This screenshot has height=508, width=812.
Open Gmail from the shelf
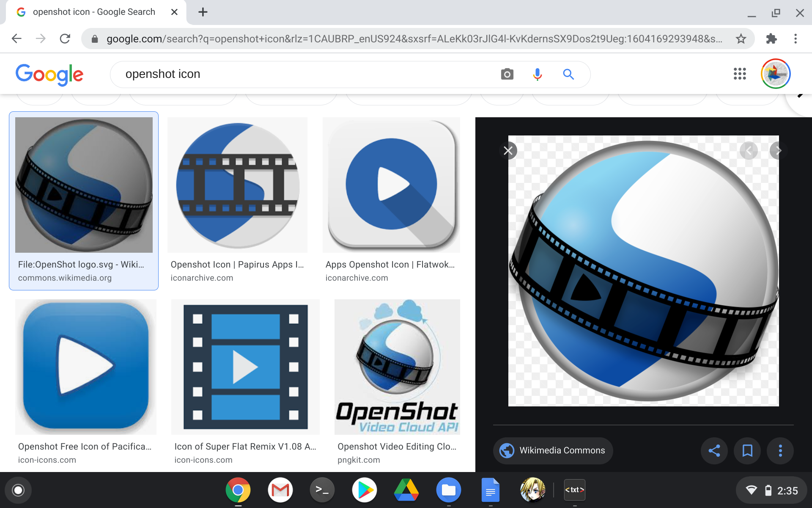280,490
